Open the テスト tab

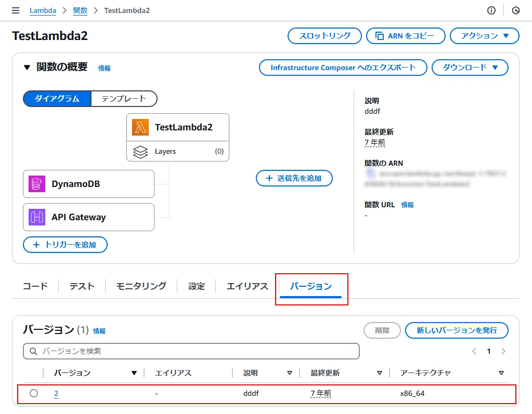[x=82, y=286]
